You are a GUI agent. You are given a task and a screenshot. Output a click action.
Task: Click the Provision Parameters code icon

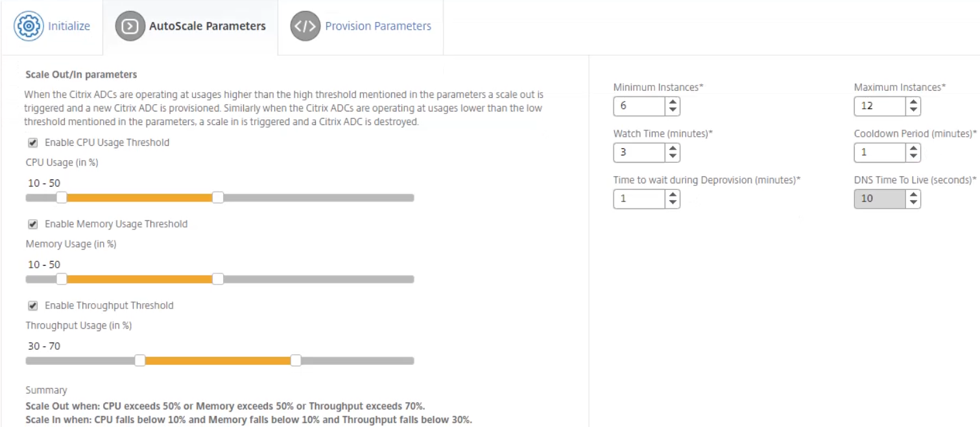pyautogui.click(x=305, y=27)
